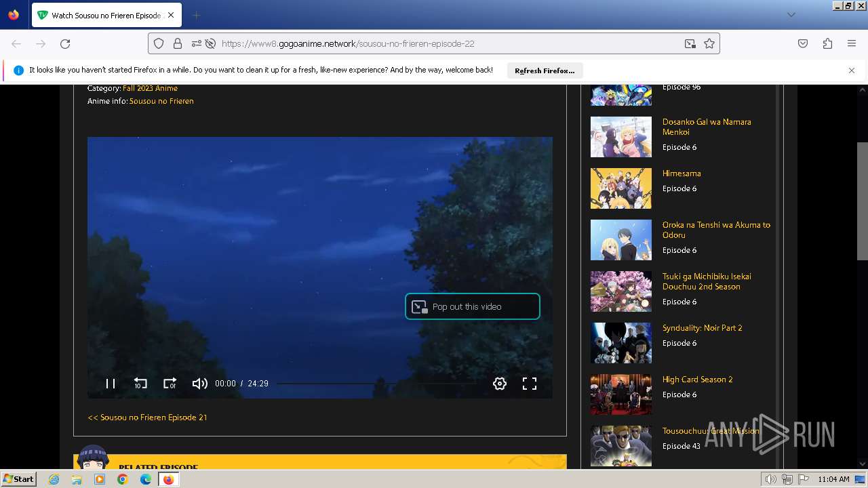This screenshot has height=488, width=868.
Task: Toggle picture-in-picture from address bar
Action: tap(690, 43)
